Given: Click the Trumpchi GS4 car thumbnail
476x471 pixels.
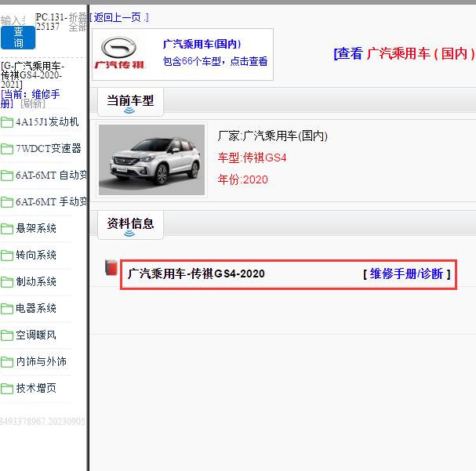Looking at the screenshot, I should click(152, 160).
